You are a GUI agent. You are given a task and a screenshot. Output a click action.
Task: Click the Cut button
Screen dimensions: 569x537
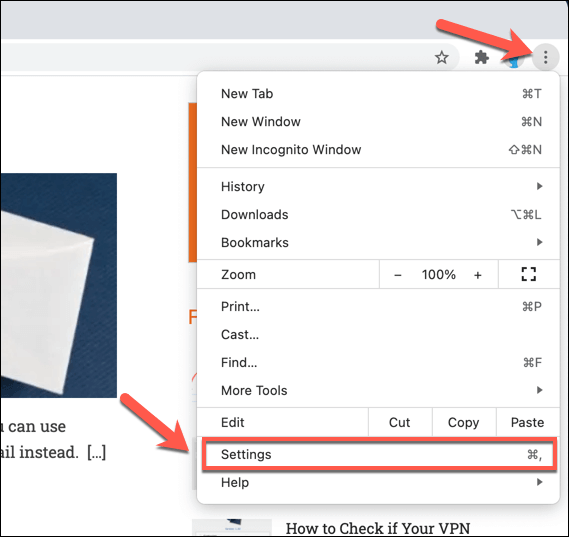click(x=400, y=422)
